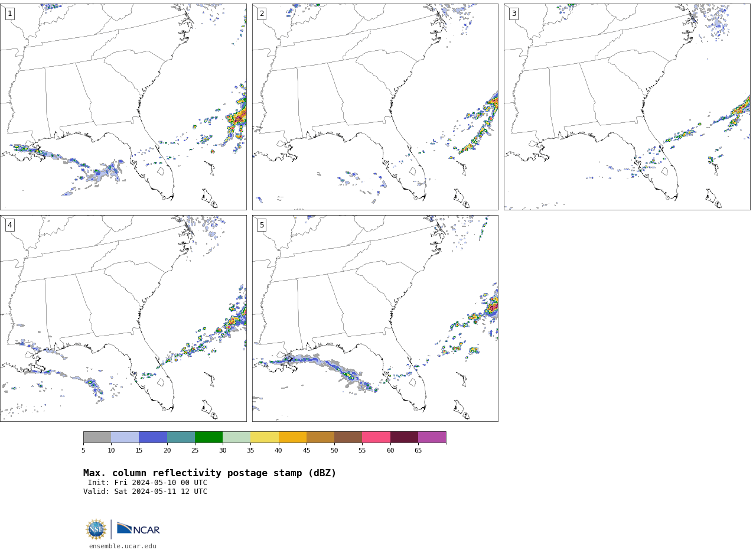Click the '5' colorbar tick label
This screenshot has width=756, height=553.
[x=83, y=451]
